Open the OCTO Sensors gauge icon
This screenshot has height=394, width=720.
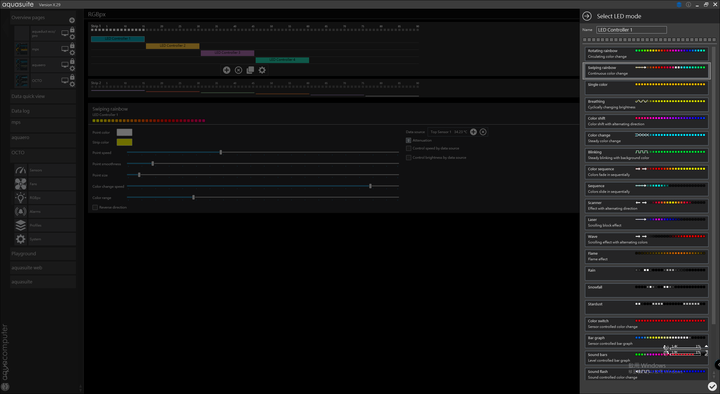pos(20,170)
